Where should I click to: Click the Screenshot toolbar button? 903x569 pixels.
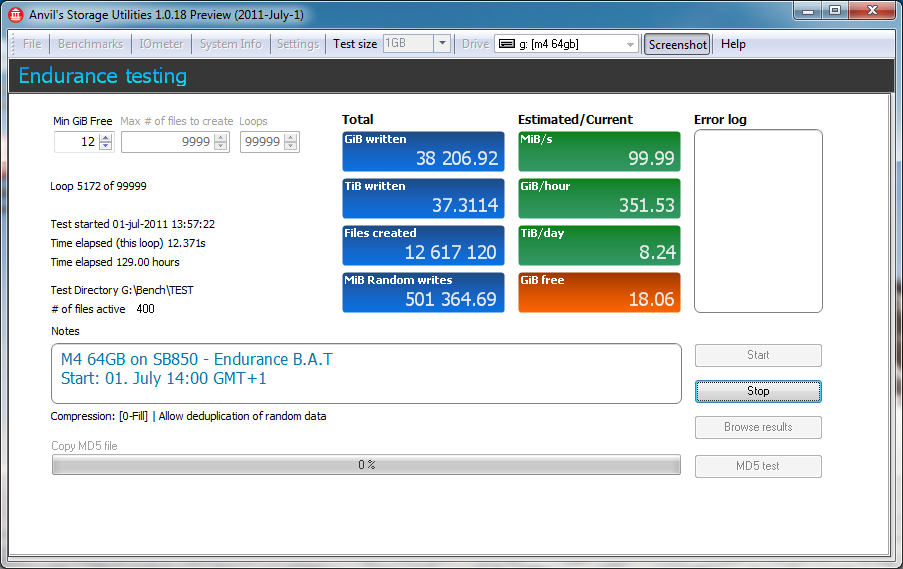[677, 44]
